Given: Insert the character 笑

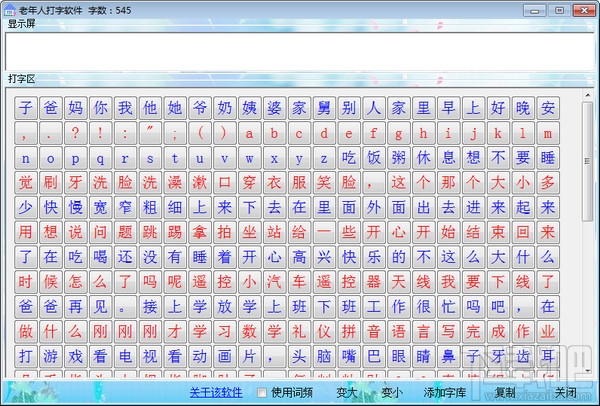Looking at the screenshot, I should coord(324,183).
